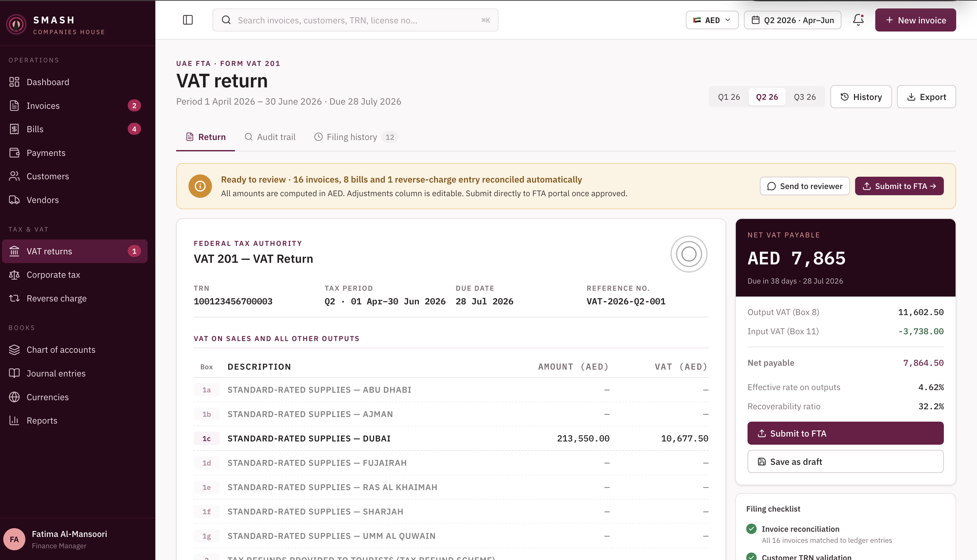
Task: Click the VAT returns badge showing 1
Action: tap(134, 251)
